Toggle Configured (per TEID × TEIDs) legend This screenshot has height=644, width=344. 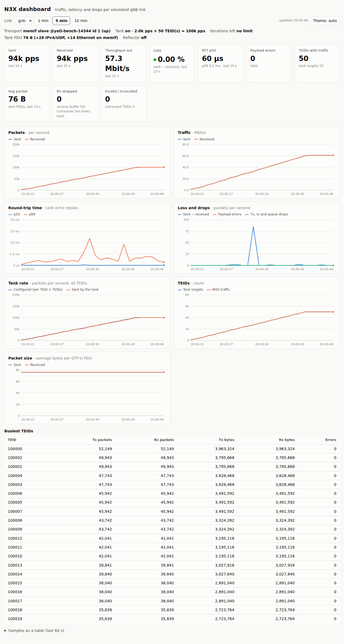click(36, 290)
